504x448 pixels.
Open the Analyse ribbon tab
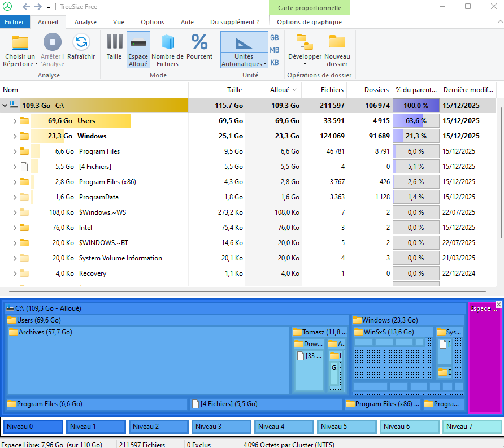click(85, 22)
